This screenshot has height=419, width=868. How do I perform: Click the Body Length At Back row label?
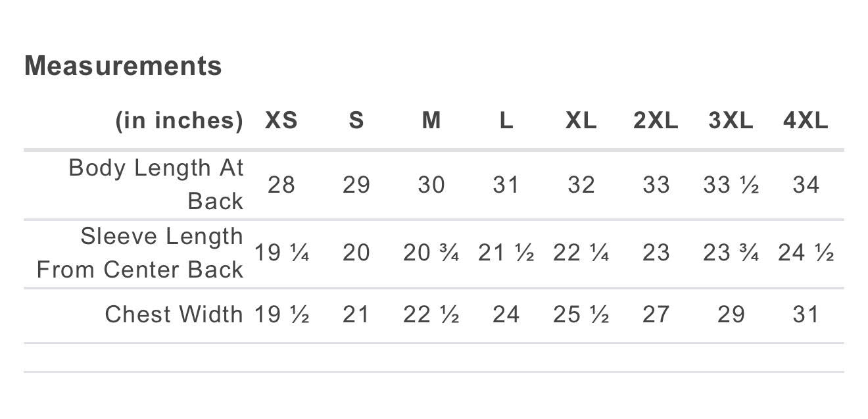[156, 184]
